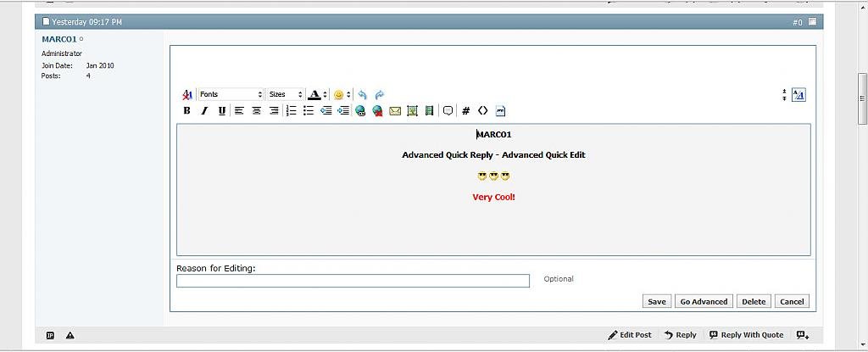This screenshot has width=868, height=352.
Task: Click the Wrap PHP tags icon
Action: click(x=500, y=111)
